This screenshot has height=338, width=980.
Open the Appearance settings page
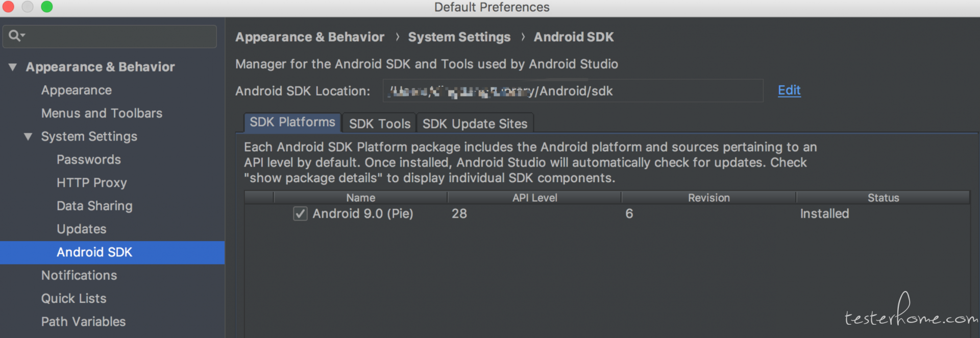tap(77, 90)
